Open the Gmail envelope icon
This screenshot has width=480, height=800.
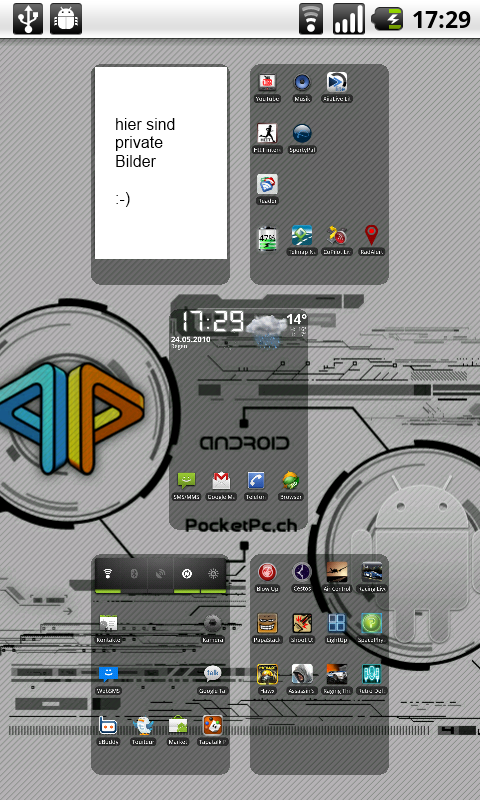pos(221,481)
